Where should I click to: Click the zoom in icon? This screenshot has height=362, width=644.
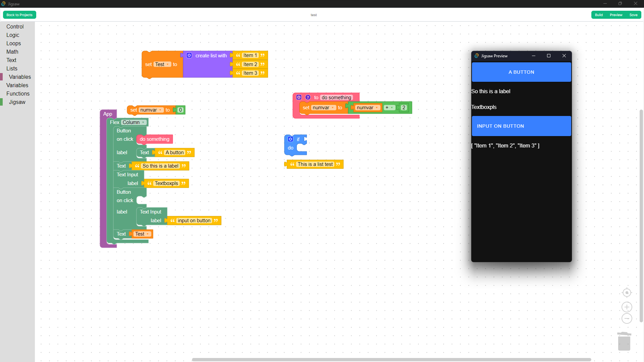[x=627, y=307]
